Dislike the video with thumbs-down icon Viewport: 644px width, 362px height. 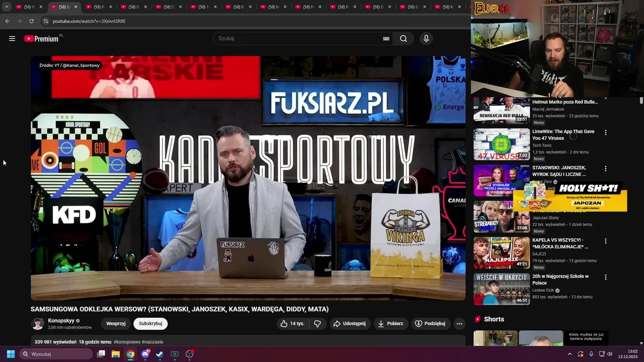tap(317, 324)
